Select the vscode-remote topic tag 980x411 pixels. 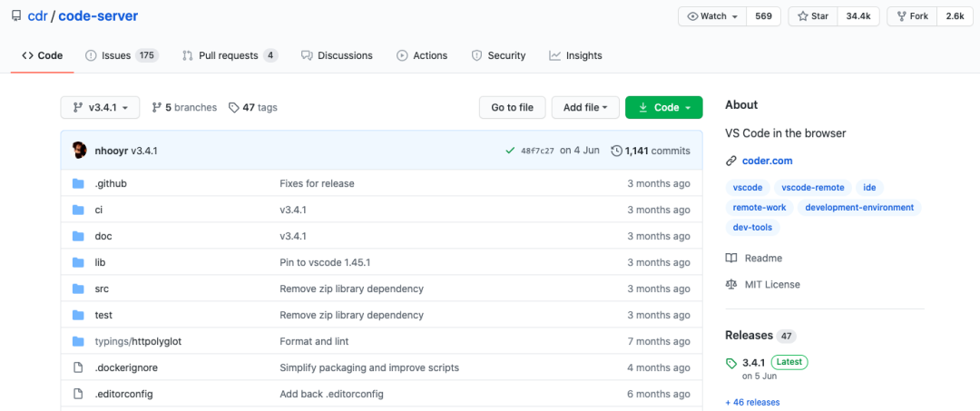[x=812, y=188]
